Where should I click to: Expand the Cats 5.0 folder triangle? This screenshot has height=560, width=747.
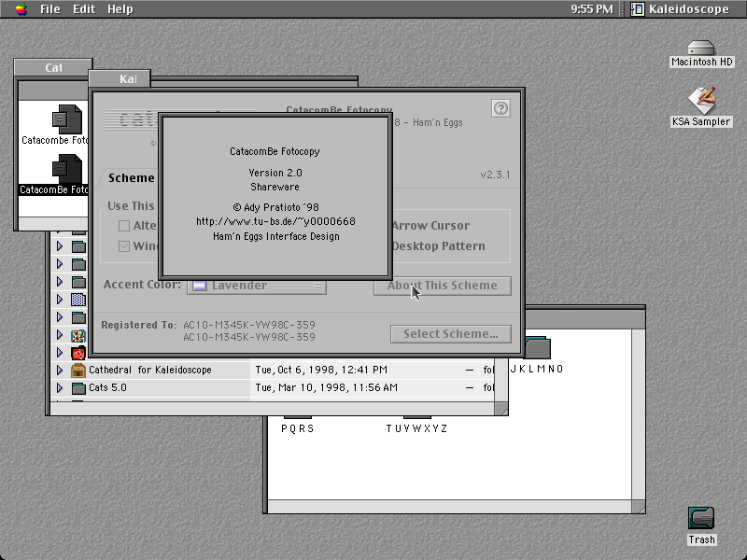(x=60, y=387)
